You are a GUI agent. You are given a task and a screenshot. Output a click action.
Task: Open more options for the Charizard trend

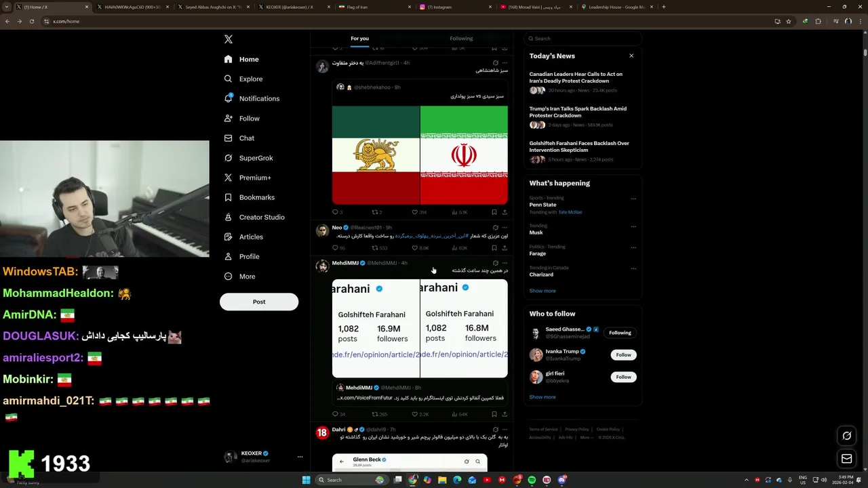click(x=633, y=268)
